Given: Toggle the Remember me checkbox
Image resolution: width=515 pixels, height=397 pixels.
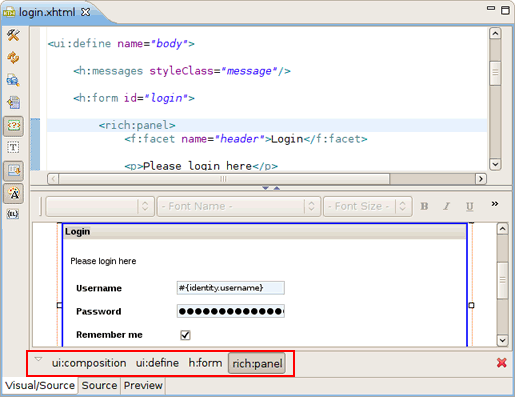Looking at the screenshot, I should [185, 335].
